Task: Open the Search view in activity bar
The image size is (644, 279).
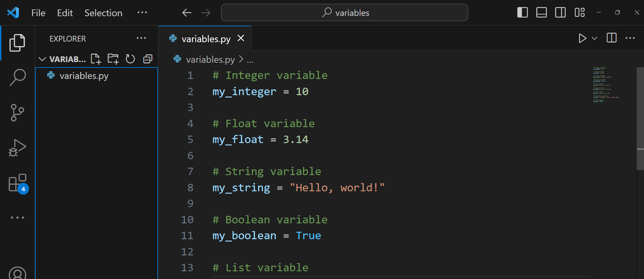Action: point(17,78)
